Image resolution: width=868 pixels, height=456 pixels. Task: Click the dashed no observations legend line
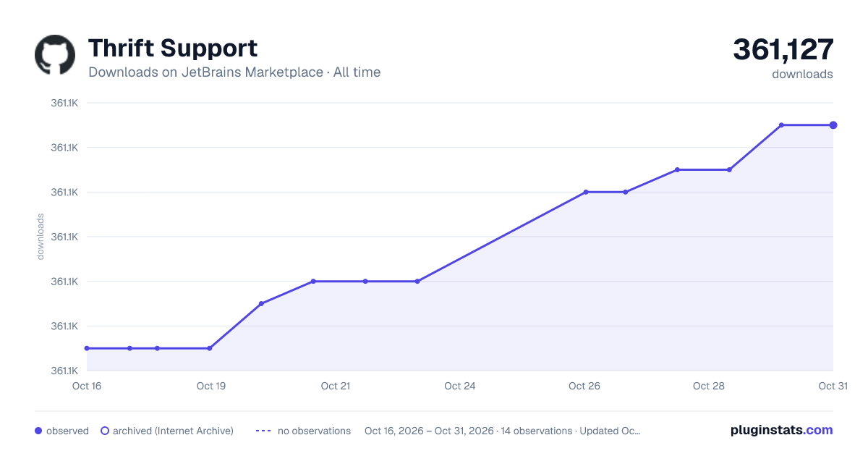(263, 431)
